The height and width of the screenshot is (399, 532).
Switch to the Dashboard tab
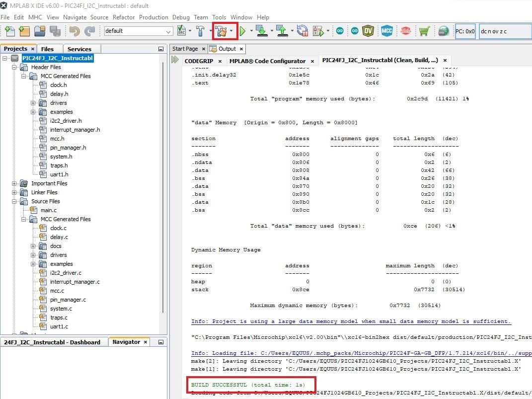pyautogui.click(x=52, y=342)
